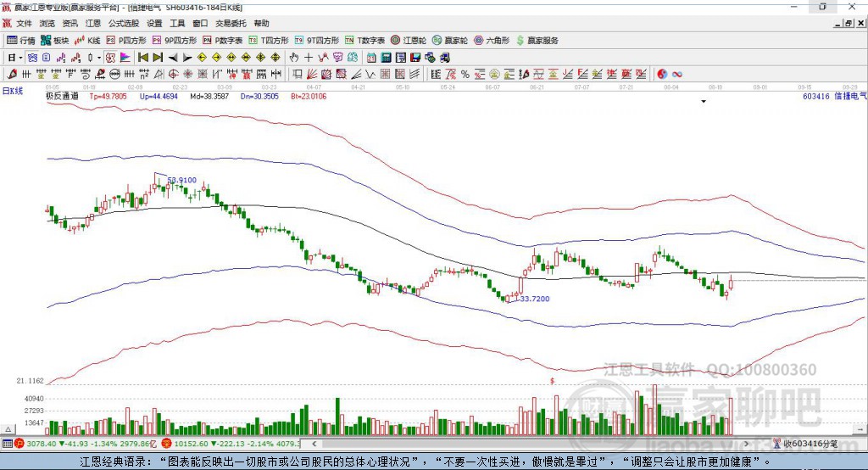This screenshot has height=470, width=868.
Task: Click the 53.9100 high price label
Action: [181, 180]
